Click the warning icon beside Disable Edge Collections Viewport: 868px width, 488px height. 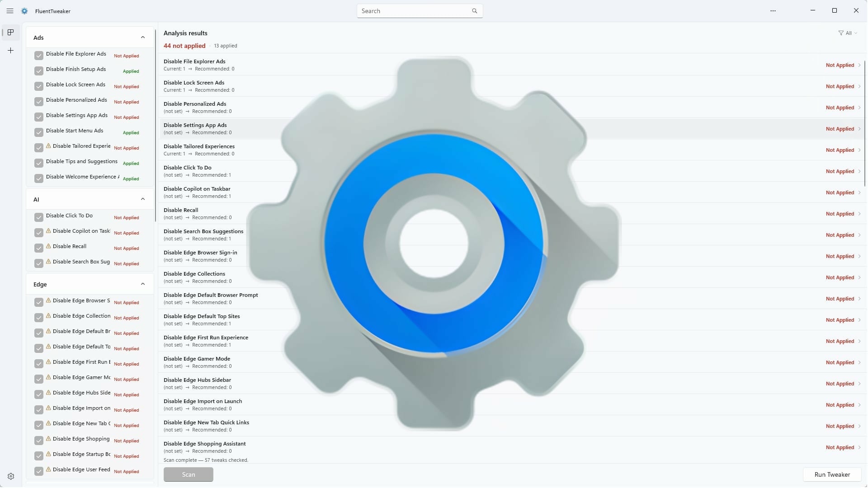coord(49,316)
